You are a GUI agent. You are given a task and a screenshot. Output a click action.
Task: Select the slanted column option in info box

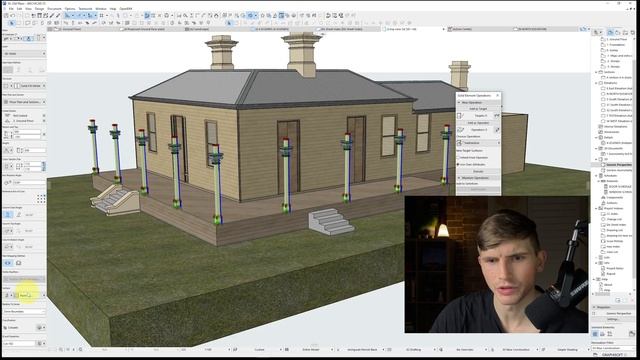[18, 215]
